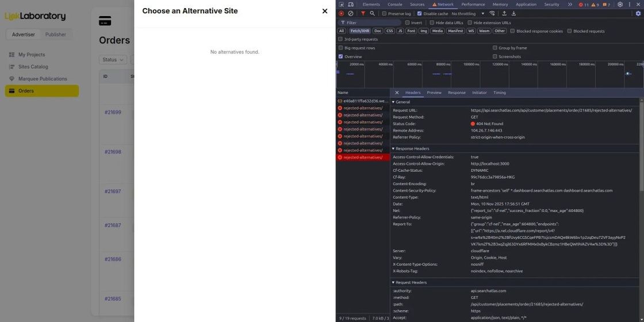Screen dimensions: 644x322
Task: Uncheck the Disable cache checkbox
Action: click(419, 13)
